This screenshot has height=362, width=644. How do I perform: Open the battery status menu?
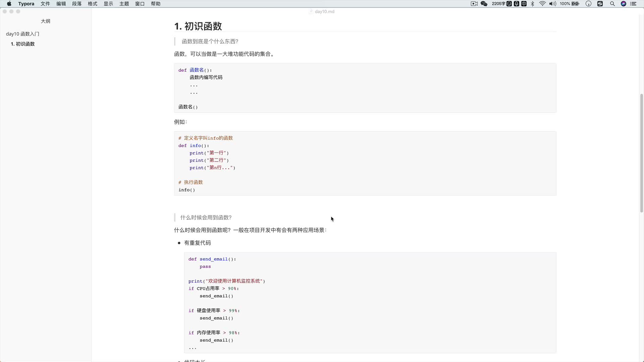point(570,4)
